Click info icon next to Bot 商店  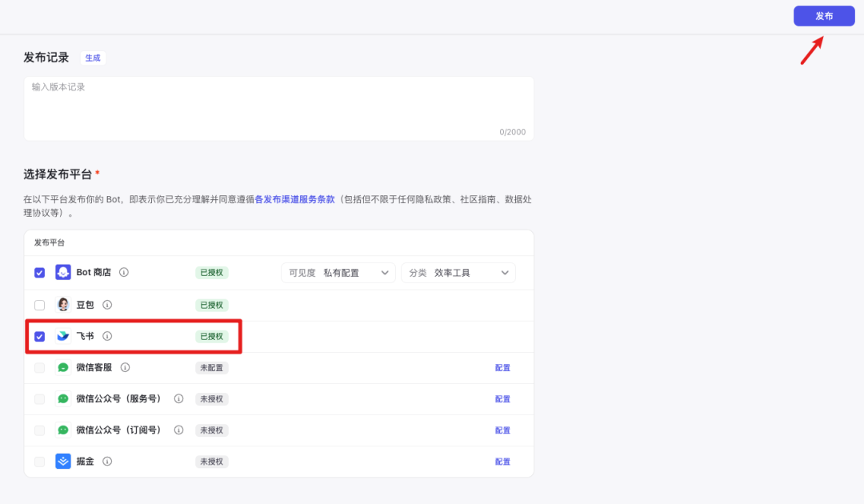click(124, 273)
